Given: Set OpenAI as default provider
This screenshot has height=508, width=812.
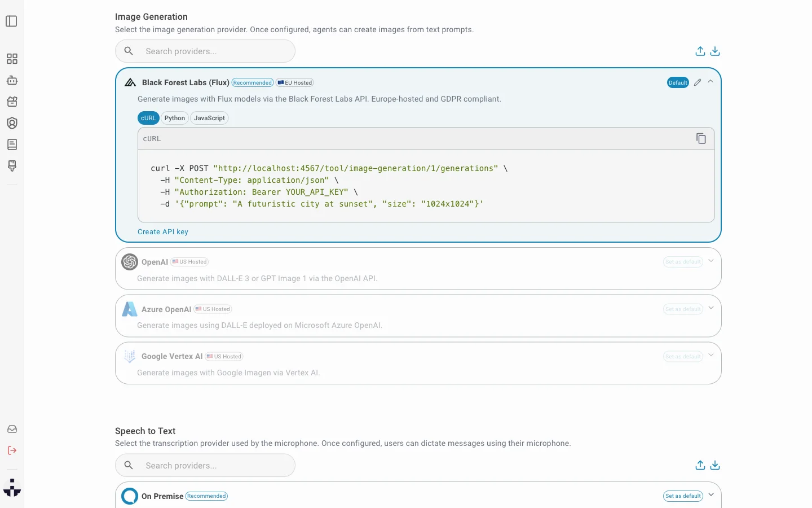Looking at the screenshot, I should coord(683,262).
